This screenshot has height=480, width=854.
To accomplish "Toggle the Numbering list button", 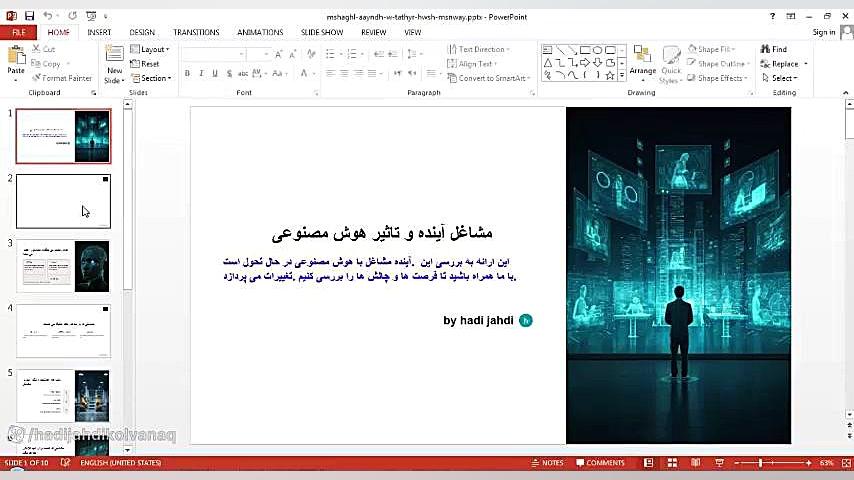I will tap(352, 54).
